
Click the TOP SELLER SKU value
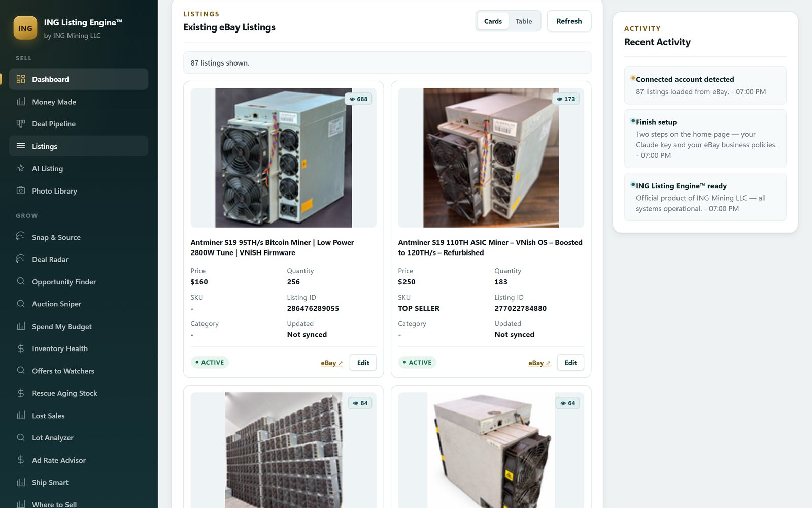pos(419,308)
